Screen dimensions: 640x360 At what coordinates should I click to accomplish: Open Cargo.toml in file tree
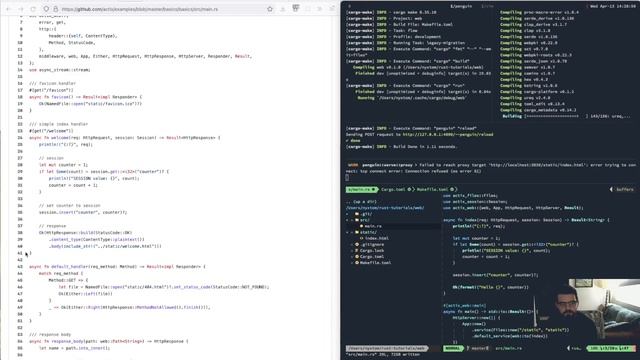[x=372, y=257]
